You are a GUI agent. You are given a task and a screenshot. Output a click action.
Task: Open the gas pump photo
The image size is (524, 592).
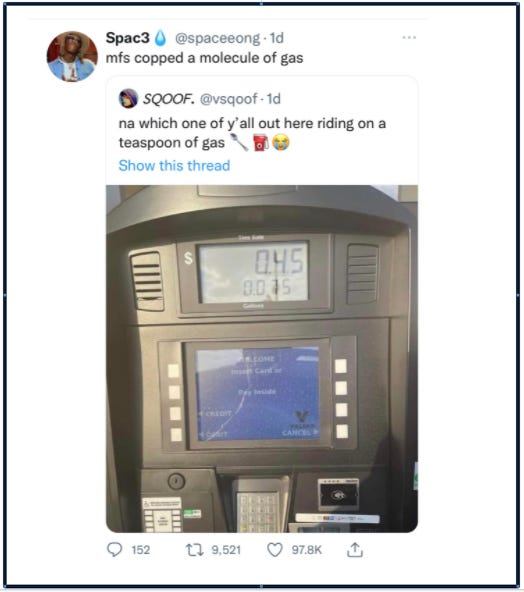tap(262, 359)
